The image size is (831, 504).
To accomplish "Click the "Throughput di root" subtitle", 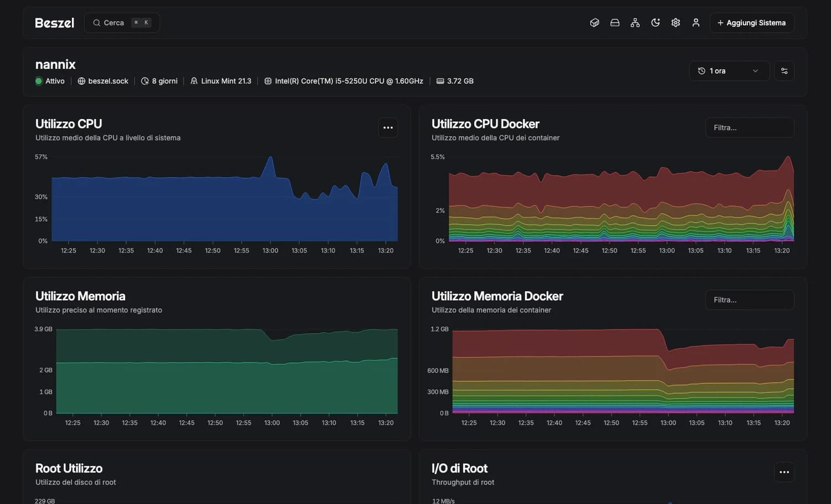I will 463,482.
